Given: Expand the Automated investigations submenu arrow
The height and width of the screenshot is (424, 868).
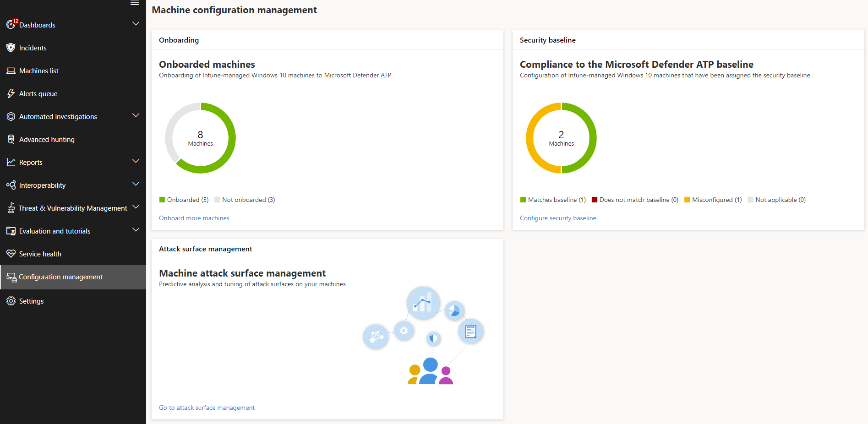Looking at the screenshot, I should click(x=136, y=115).
